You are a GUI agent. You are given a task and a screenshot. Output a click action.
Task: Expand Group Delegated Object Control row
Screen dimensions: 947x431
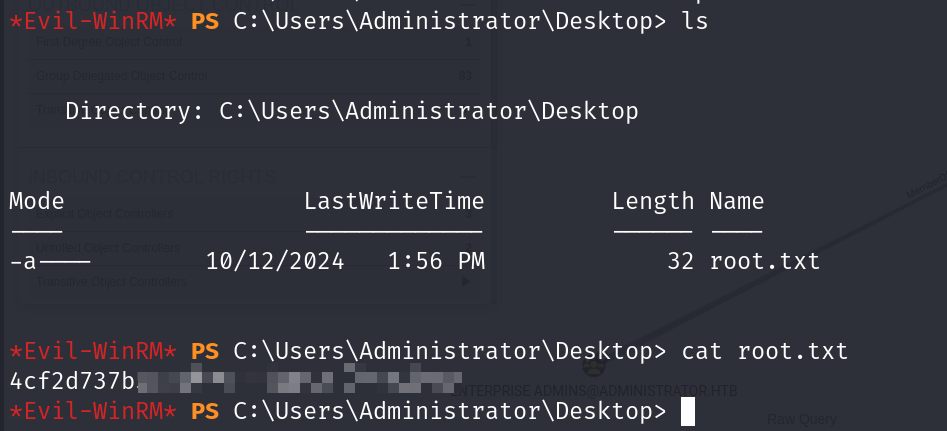(x=254, y=76)
